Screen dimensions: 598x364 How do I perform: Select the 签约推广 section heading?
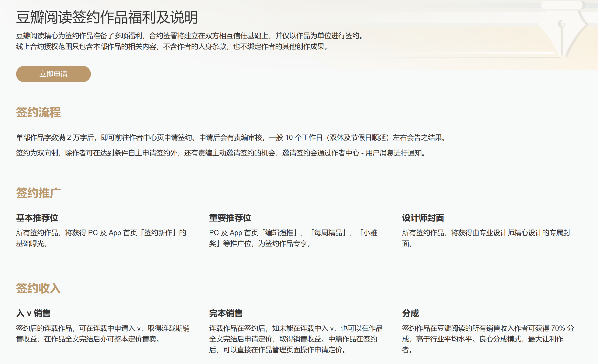(x=38, y=193)
